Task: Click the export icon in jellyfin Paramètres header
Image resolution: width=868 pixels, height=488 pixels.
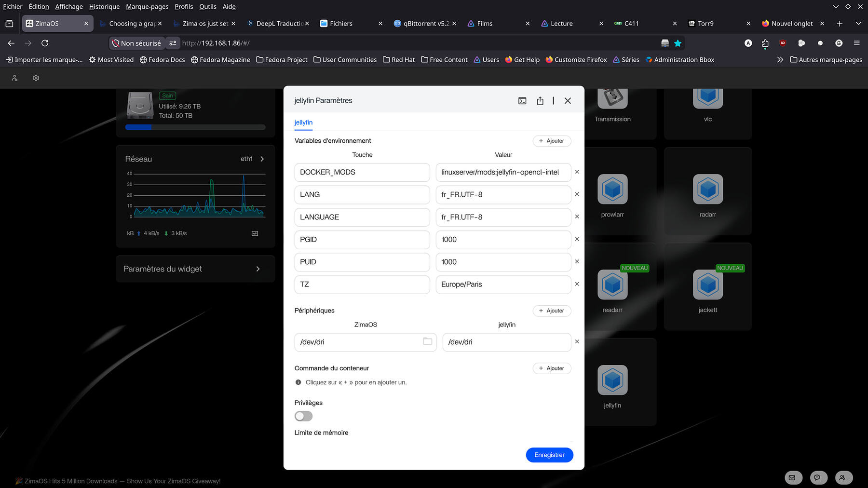Action: [x=540, y=101]
